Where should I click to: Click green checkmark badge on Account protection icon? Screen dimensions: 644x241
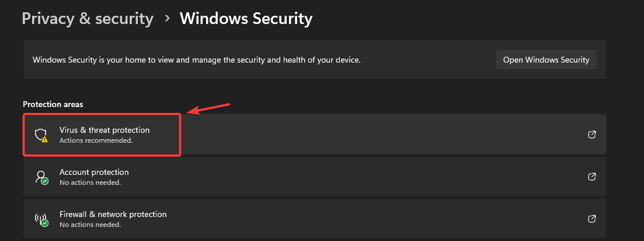coord(44,181)
